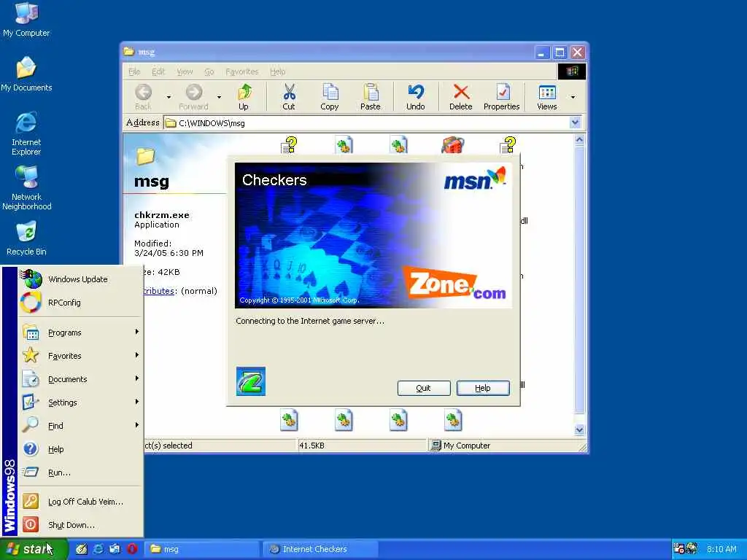The image size is (747, 560).
Task: Select the red toolbox file icon in msg
Action: 452,144
